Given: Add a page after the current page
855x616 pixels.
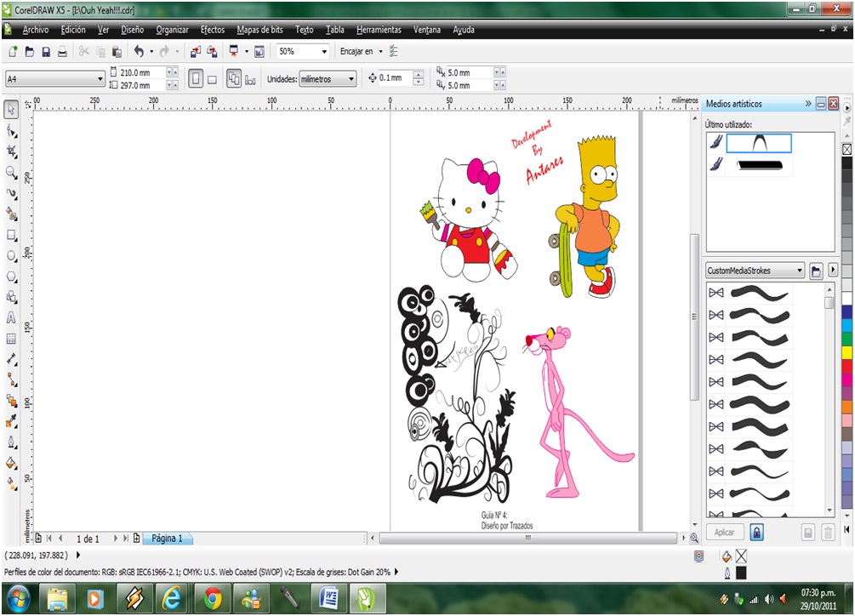Looking at the screenshot, I should pos(136,539).
